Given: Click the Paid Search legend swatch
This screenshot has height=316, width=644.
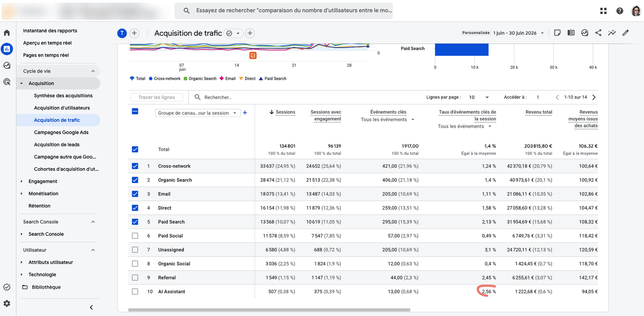Looking at the screenshot, I should [x=261, y=78].
